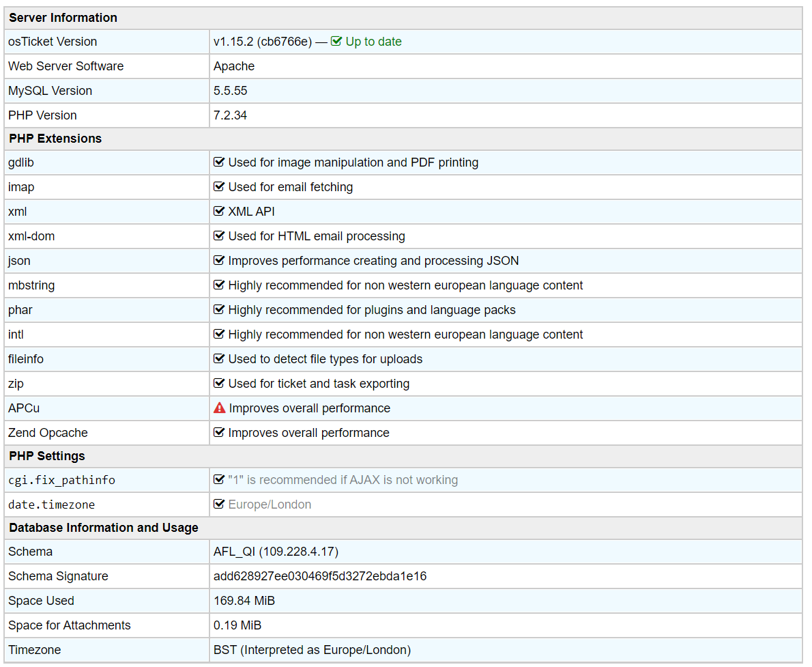Click the gdlib extension check icon

click(219, 162)
